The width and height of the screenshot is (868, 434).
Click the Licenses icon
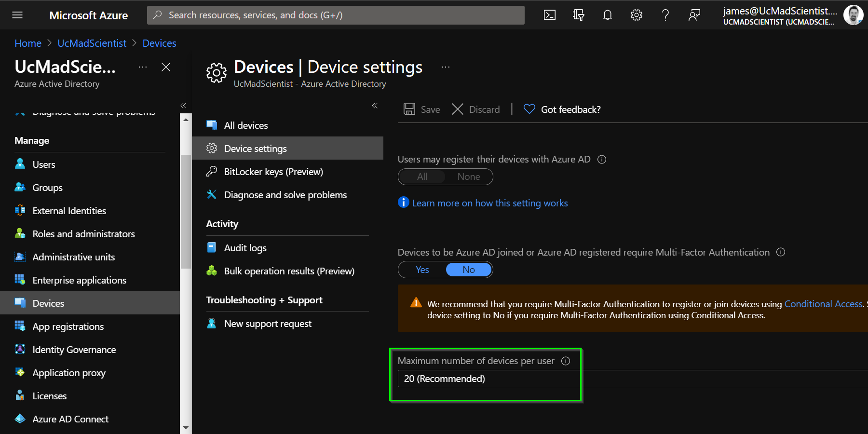20,395
